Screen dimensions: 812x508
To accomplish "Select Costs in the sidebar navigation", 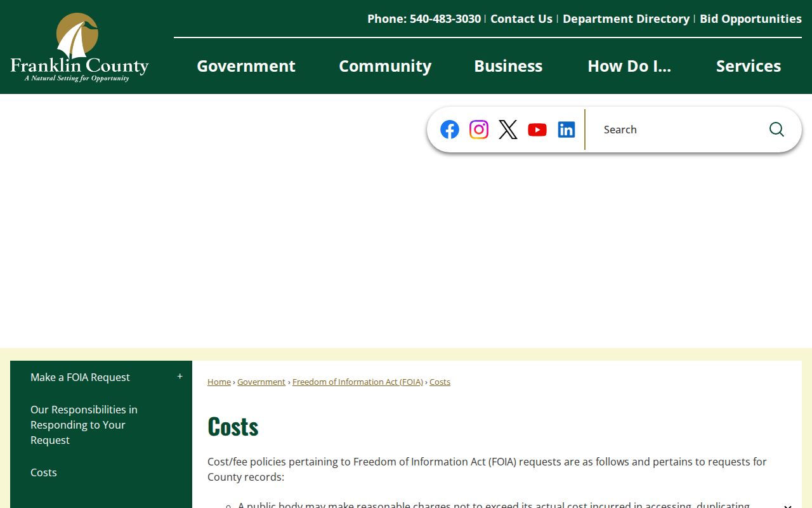I will click(x=44, y=472).
